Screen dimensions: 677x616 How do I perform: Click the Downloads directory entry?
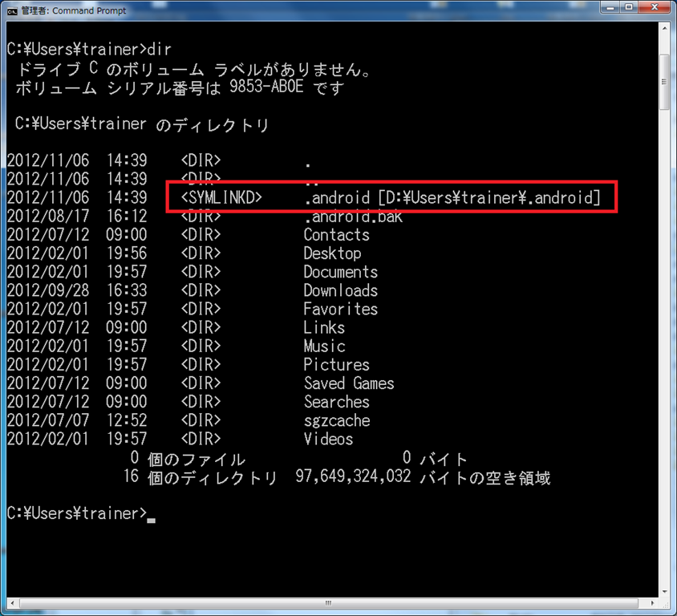[340, 290]
